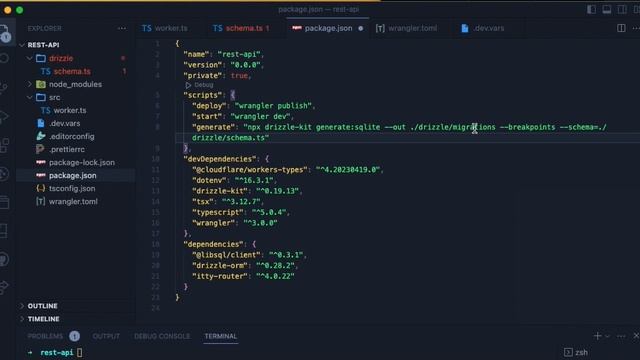The height and width of the screenshot is (360, 640).
Task: Open the TERMINAL panel tab
Action: (220, 336)
